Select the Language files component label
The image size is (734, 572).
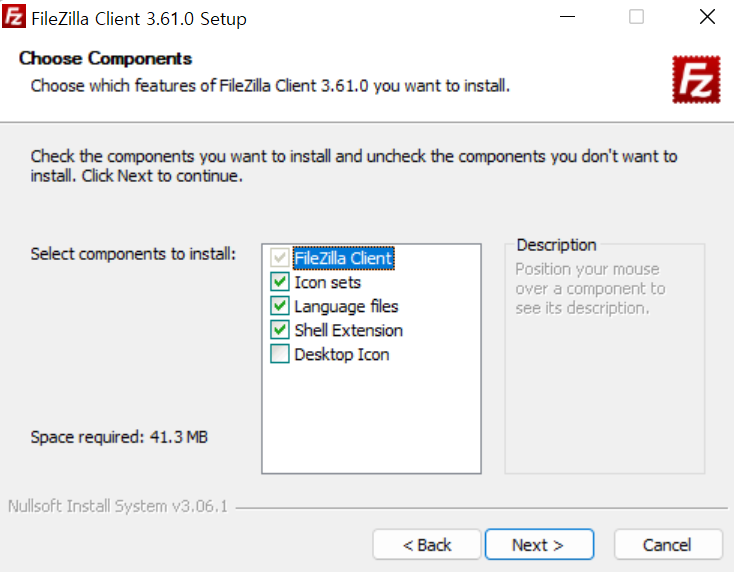click(346, 307)
